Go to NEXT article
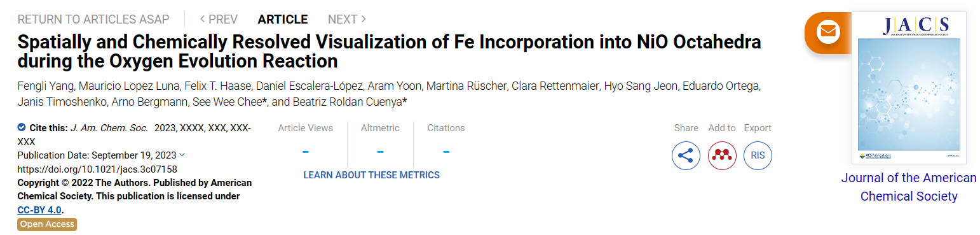 [x=347, y=19]
